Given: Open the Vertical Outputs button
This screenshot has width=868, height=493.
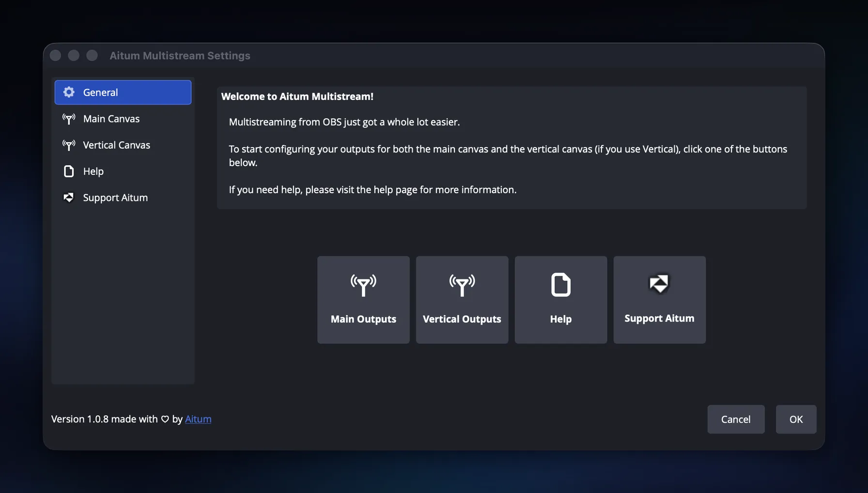Looking at the screenshot, I should [x=462, y=300].
